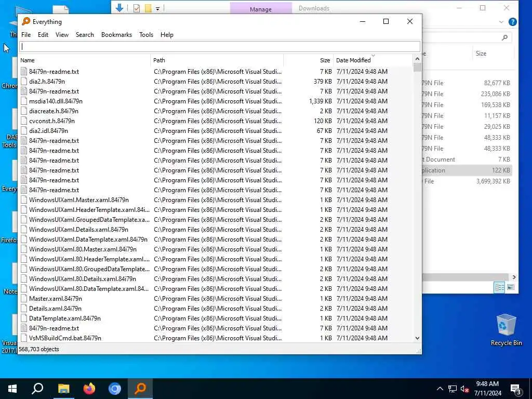
Task: Click file icon of msdia140.dll.84i79n
Action: (x=24, y=101)
